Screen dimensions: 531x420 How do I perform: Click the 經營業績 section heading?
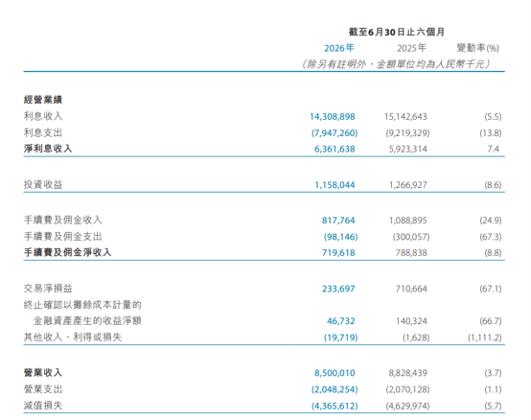coord(43,100)
